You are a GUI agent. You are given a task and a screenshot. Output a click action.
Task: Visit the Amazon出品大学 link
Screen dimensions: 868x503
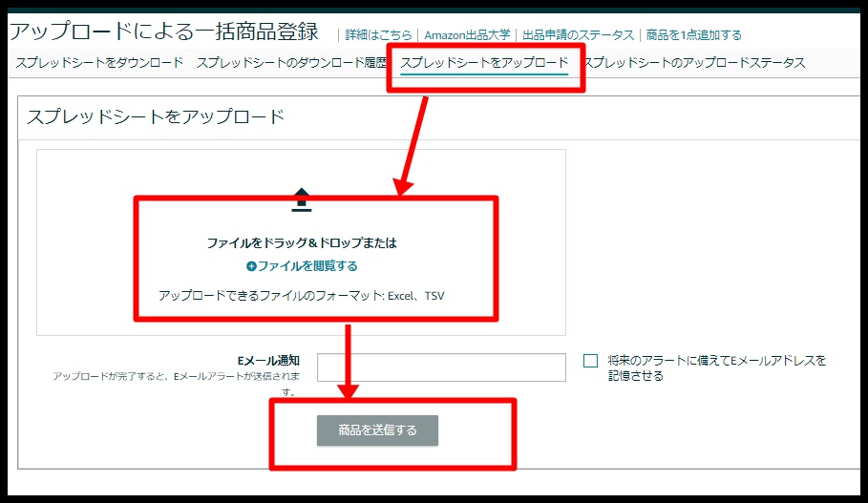tap(468, 35)
